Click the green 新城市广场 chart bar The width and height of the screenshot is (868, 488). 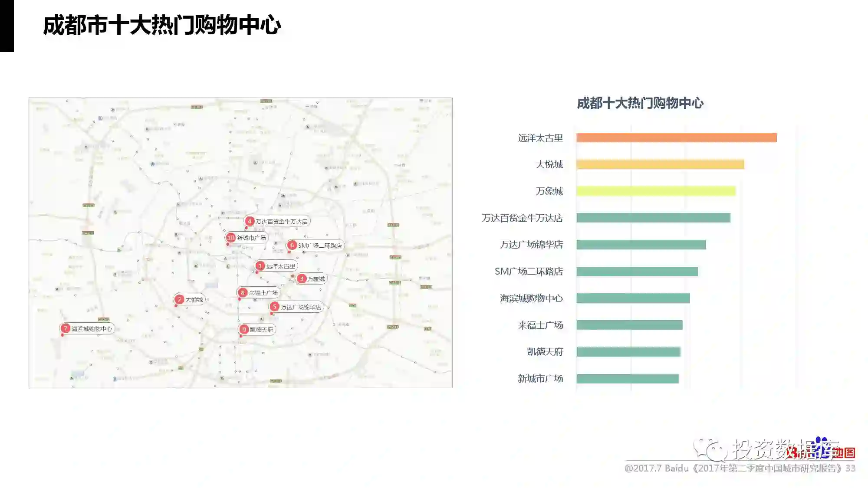coord(627,379)
